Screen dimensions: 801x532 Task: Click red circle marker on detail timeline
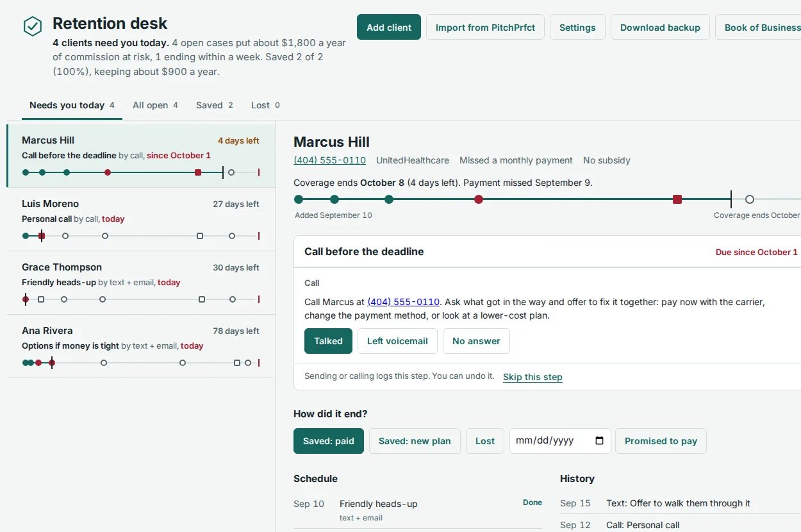[479, 199]
